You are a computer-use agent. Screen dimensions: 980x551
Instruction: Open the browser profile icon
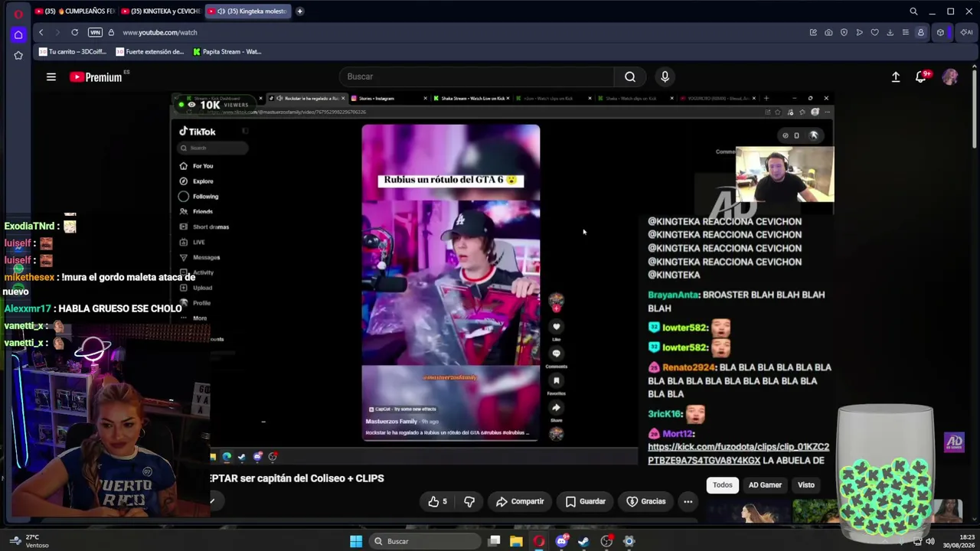[x=921, y=32]
